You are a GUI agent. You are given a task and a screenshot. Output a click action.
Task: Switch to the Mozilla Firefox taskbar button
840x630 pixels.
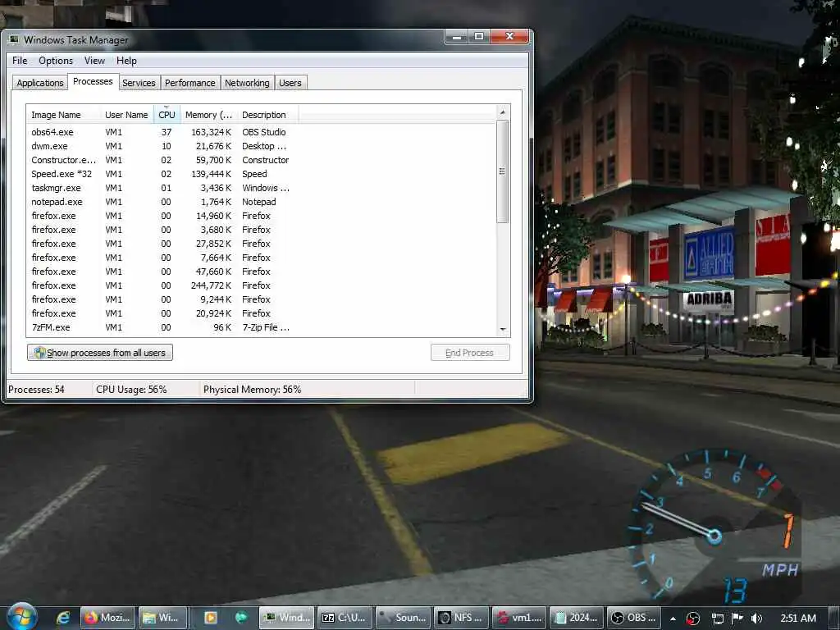click(x=108, y=618)
